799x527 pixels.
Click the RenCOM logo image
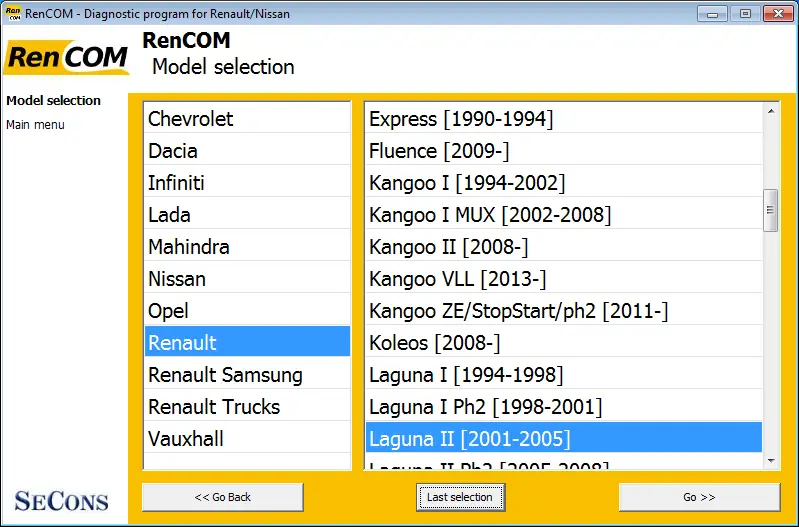pos(66,57)
